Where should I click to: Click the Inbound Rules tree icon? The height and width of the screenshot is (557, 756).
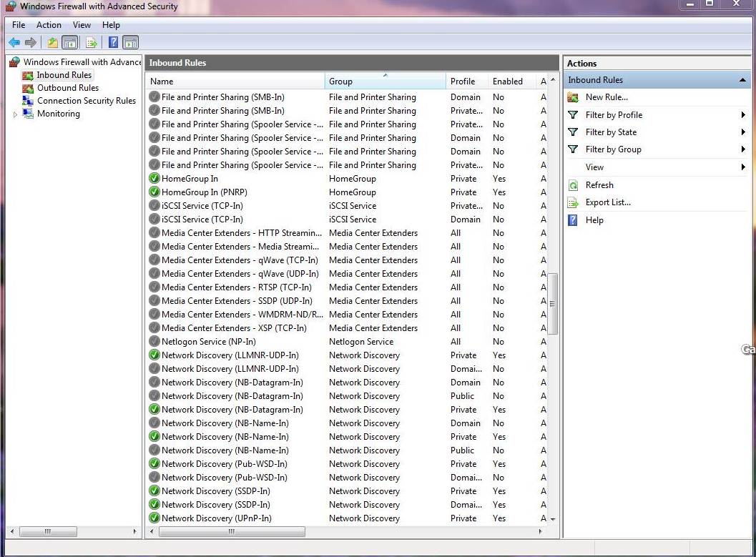[x=29, y=75]
